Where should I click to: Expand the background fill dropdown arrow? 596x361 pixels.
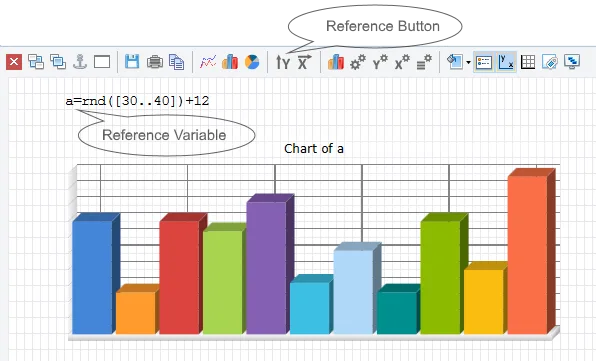click(x=468, y=62)
